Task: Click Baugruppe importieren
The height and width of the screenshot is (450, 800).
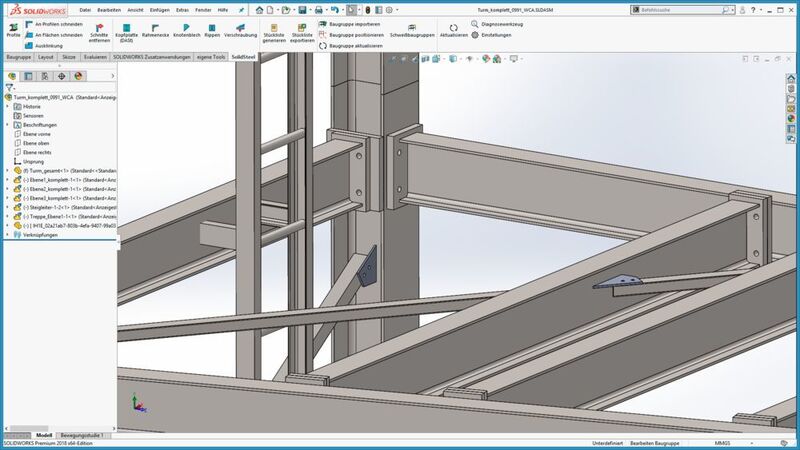Action: point(349,24)
